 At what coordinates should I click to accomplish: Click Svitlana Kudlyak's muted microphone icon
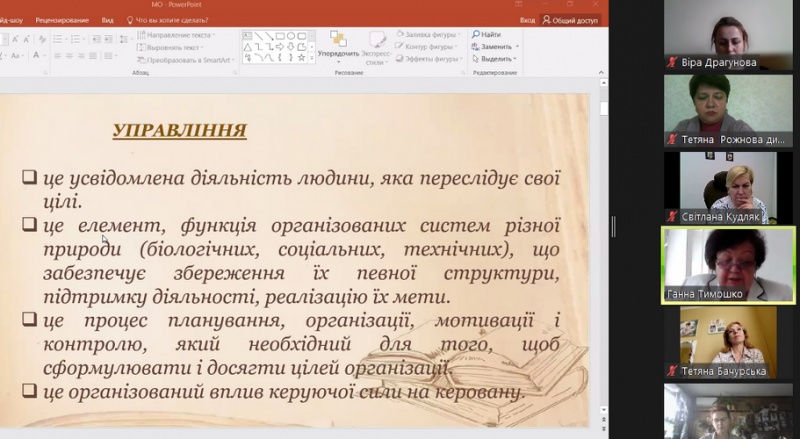coord(671,216)
